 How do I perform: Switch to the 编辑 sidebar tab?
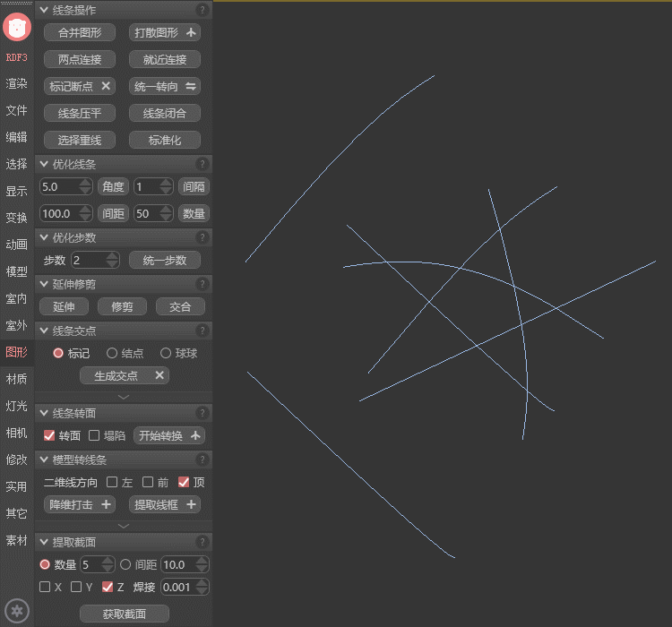(17, 137)
